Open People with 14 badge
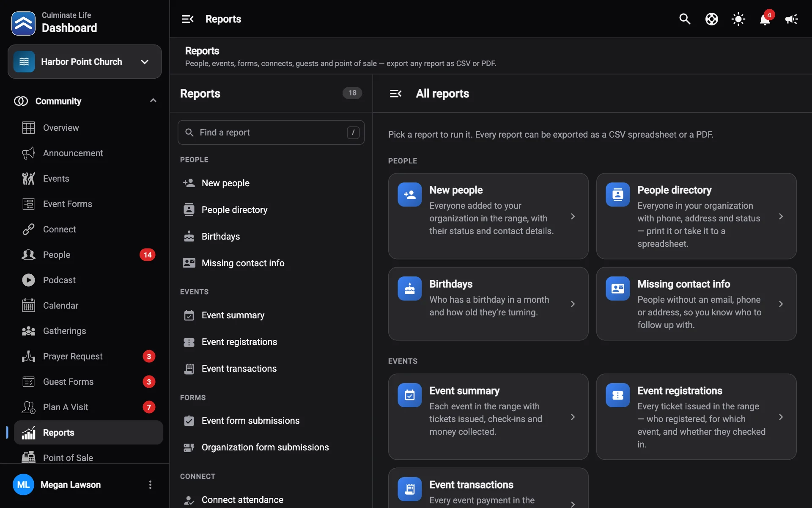 point(88,255)
